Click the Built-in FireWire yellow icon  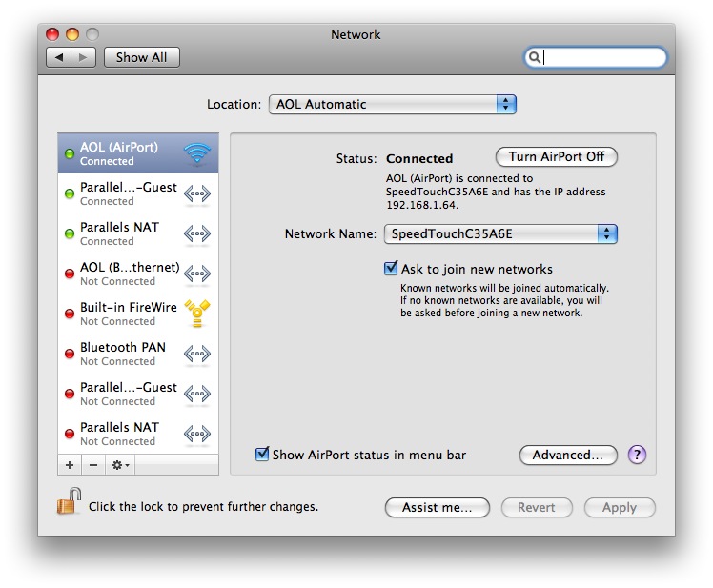click(197, 314)
